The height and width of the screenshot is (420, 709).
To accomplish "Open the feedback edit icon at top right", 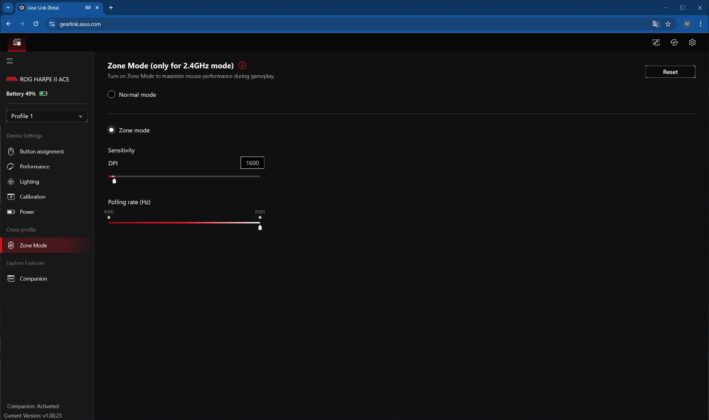I will pyautogui.click(x=656, y=42).
